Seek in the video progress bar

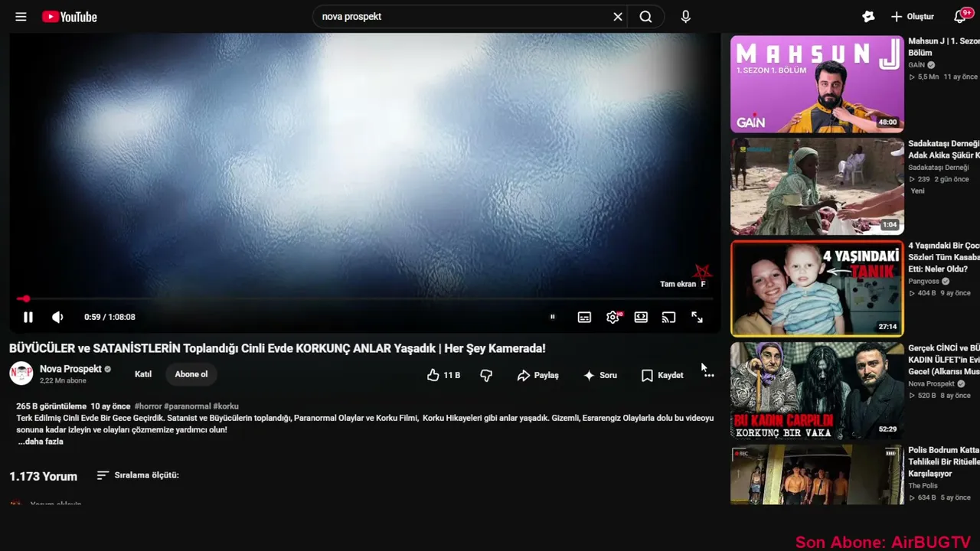tap(365, 298)
